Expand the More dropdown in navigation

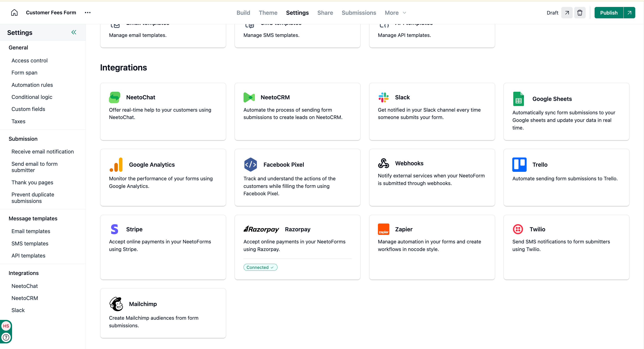[x=395, y=13]
